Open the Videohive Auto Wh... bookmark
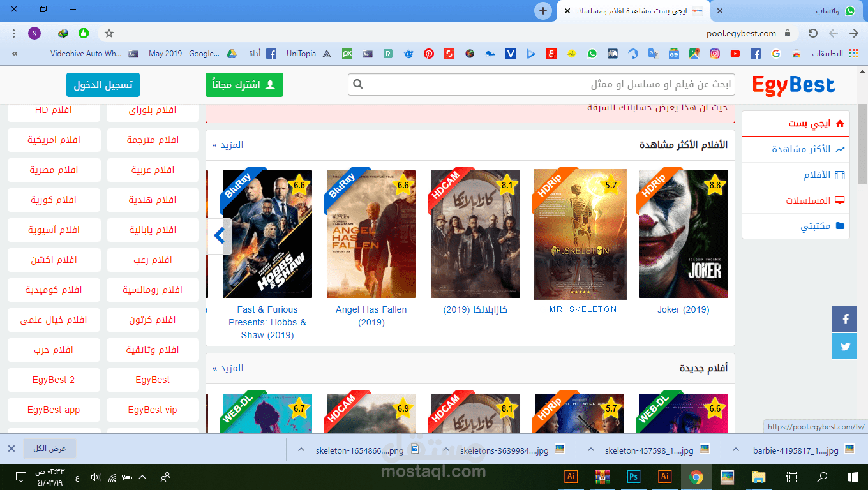Image resolution: width=868 pixels, height=490 pixels. pos(94,54)
